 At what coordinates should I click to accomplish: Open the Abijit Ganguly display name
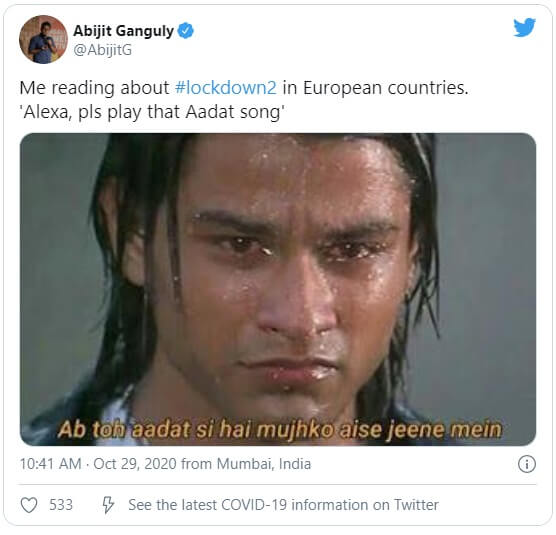pos(123,31)
